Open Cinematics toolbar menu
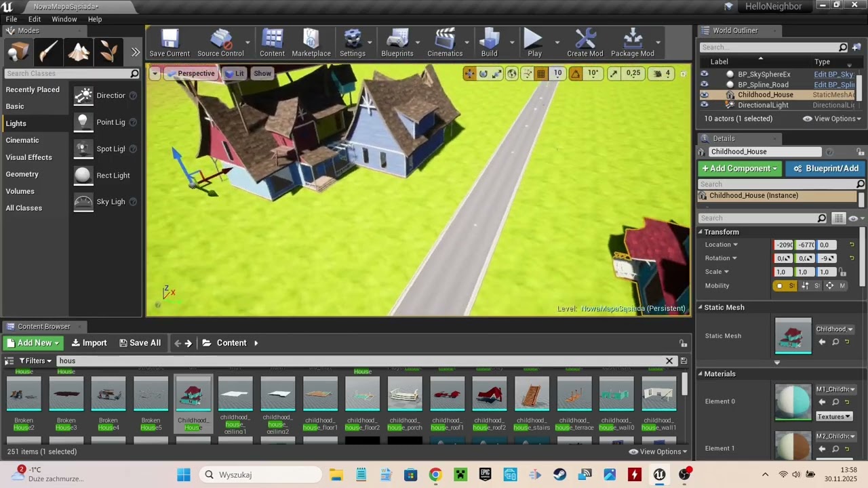This screenshot has height=488, width=868. point(445,43)
